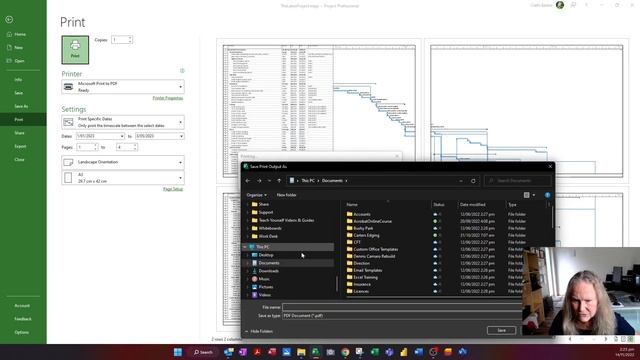Open the New tab in Backstage

coord(15,48)
